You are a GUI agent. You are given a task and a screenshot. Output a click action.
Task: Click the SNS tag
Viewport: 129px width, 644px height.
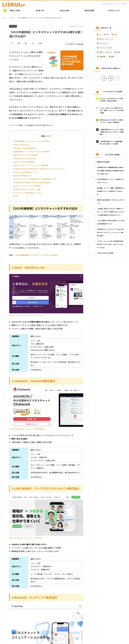point(114,35)
